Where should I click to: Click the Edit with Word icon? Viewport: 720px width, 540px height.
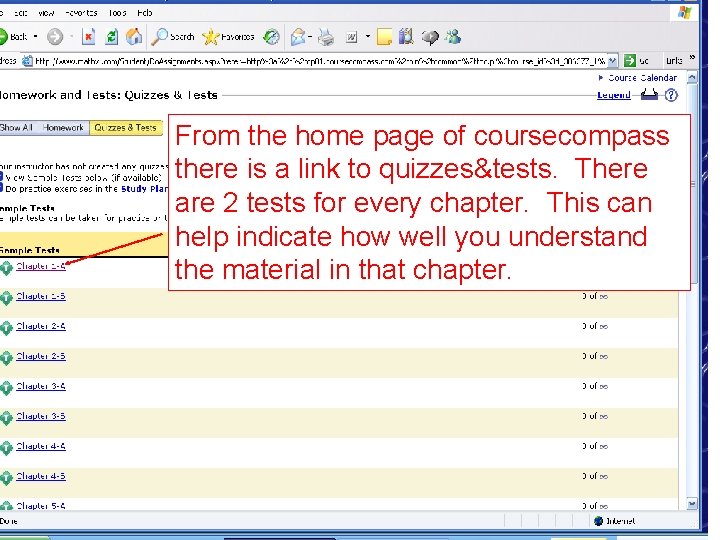(x=351, y=37)
